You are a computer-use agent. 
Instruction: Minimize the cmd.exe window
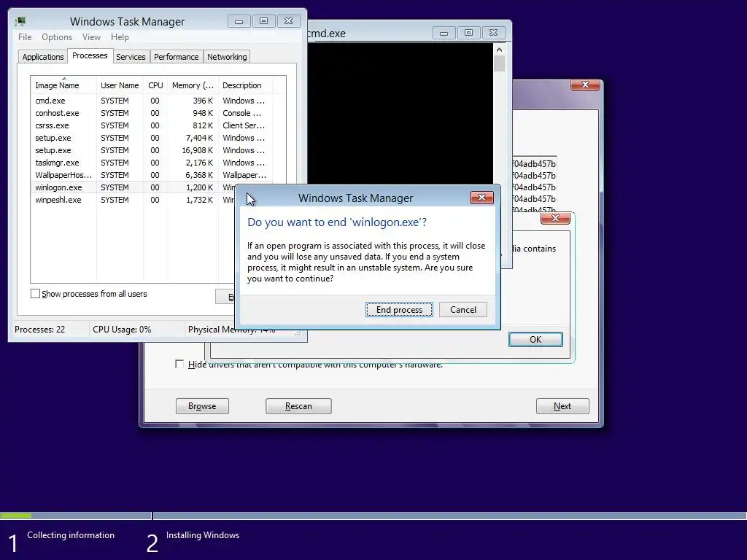click(x=444, y=33)
